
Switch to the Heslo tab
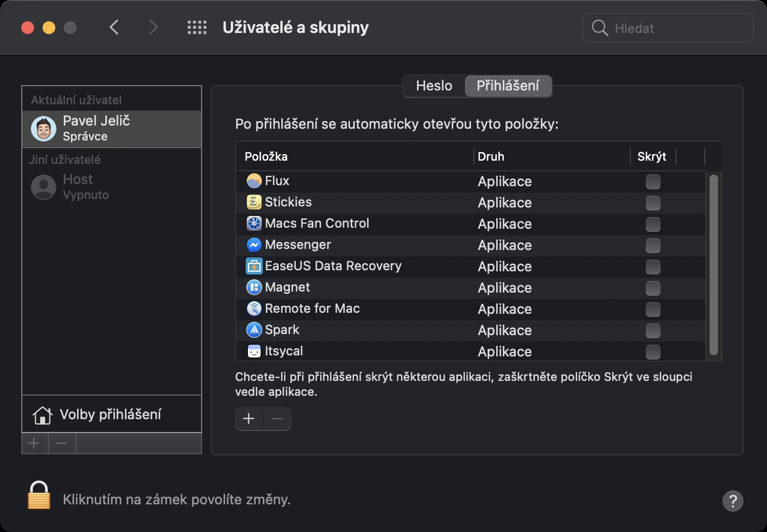(434, 86)
